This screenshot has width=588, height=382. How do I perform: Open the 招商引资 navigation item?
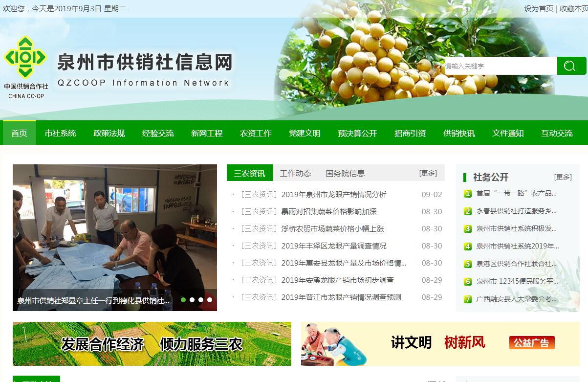pyautogui.click(x=410, y=133)
